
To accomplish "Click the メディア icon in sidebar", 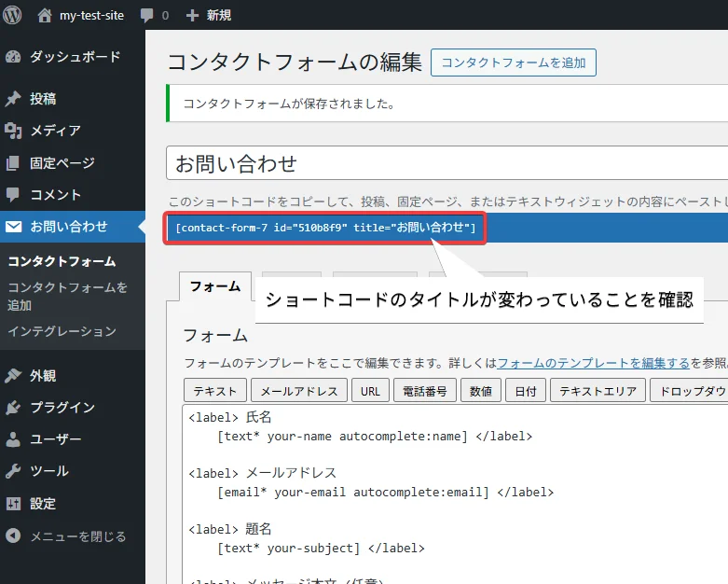I will click(13, 131).
